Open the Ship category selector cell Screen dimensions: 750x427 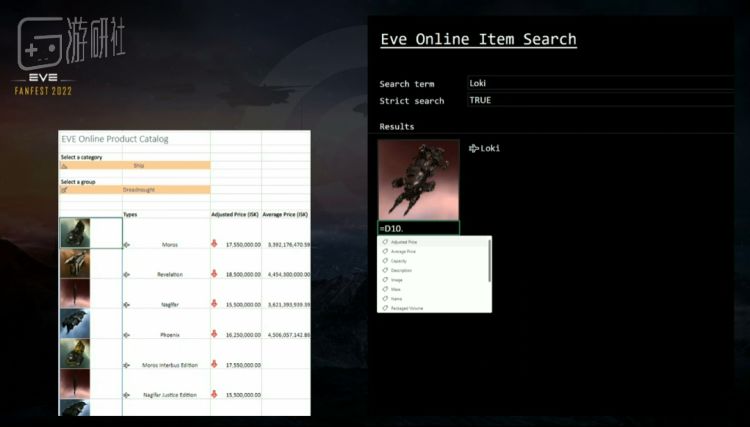pos(135,165)
